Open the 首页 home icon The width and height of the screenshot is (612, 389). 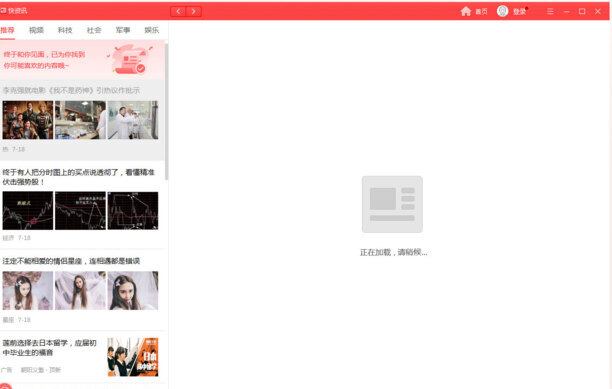point(466,11)
